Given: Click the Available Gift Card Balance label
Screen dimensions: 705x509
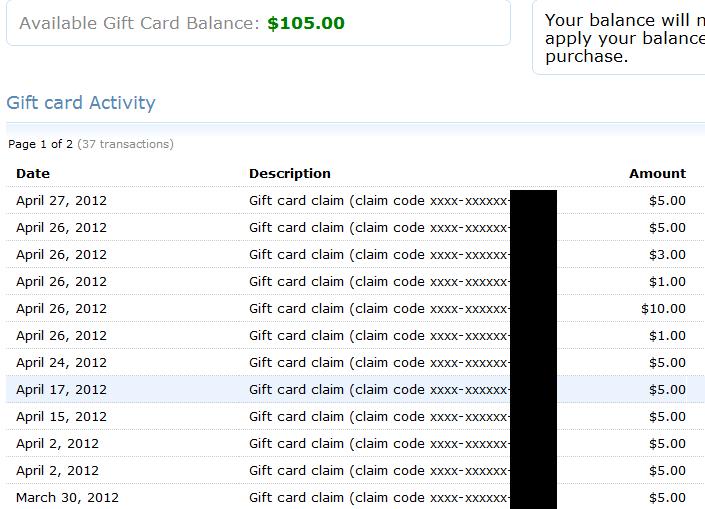Looking at the screenshot, I should [x=139, y=23].
